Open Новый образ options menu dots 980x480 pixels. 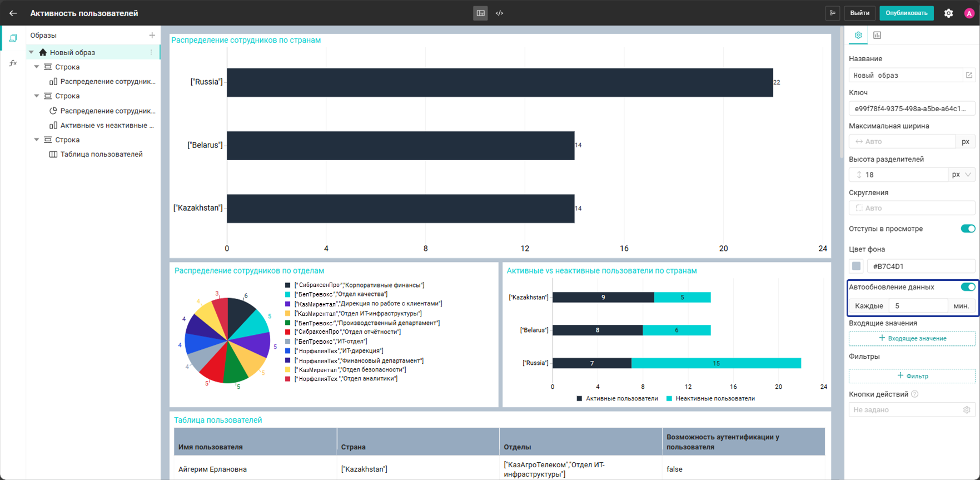pyautogui.click(x=151, y=52)
